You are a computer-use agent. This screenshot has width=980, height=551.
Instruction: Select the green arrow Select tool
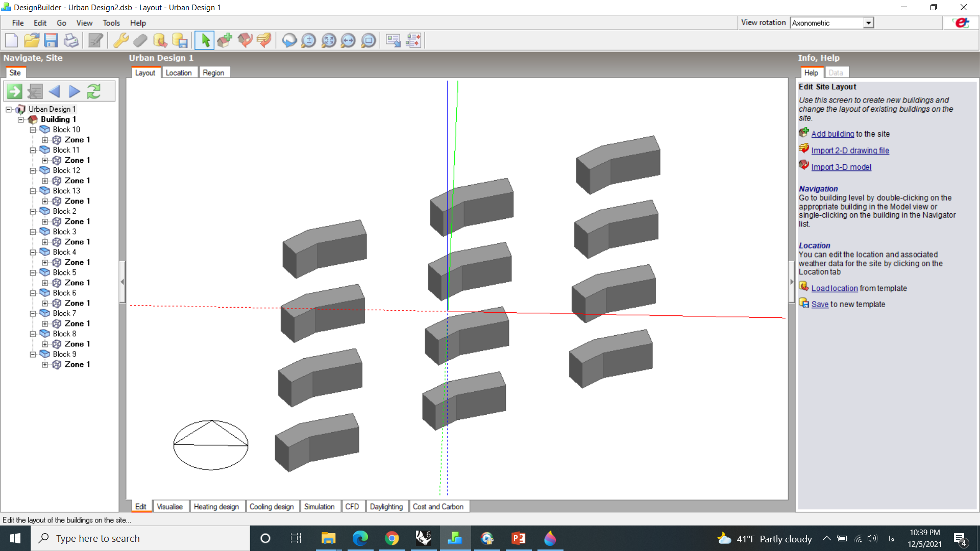[205, 40]
